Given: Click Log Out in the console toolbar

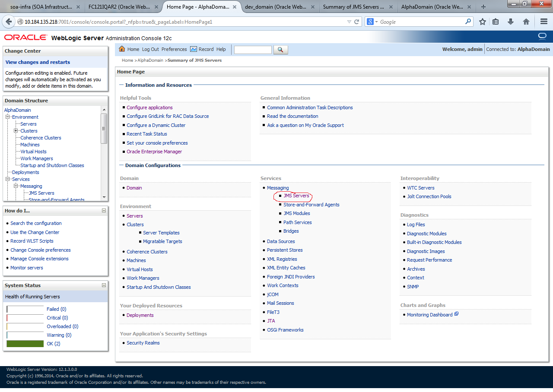Looking at the screenshot, I should pos(150,49).
